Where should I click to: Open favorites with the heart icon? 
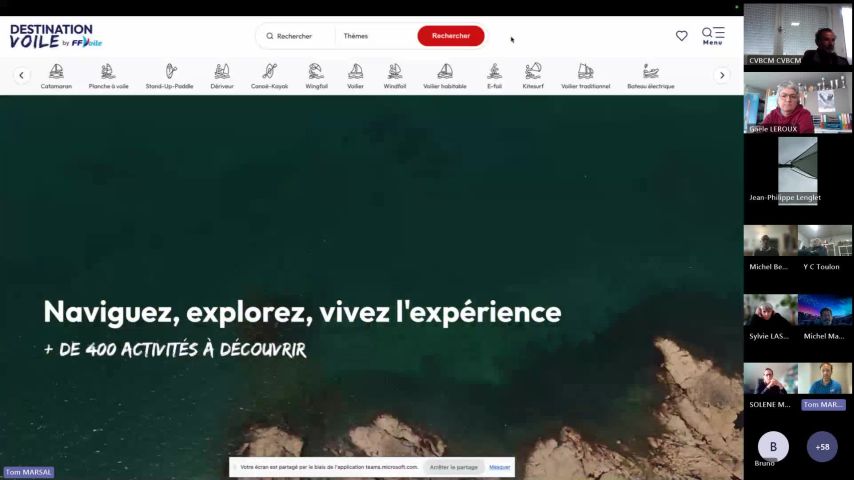(x=681, y=36)
